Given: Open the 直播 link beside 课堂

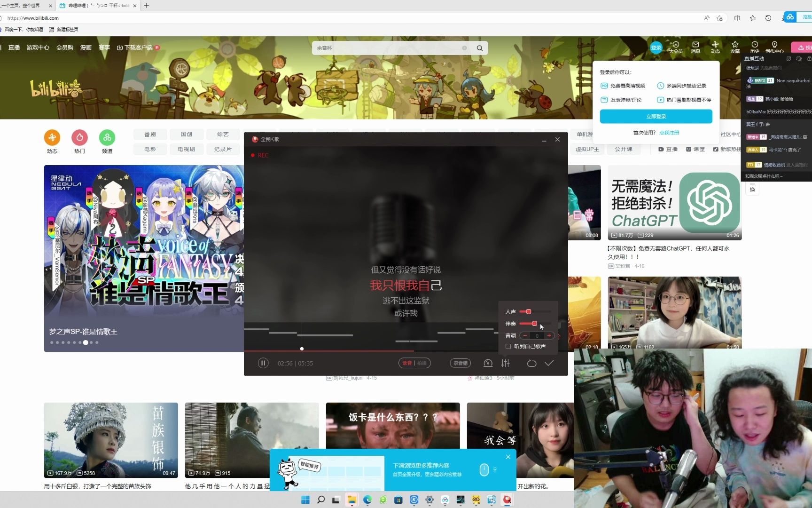Looking at the screenshot, I should [668, 149].
